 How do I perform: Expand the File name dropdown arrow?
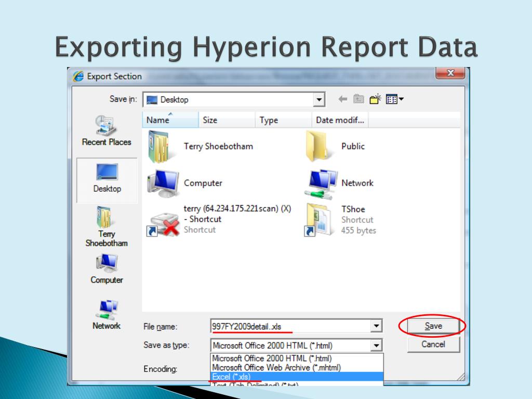[x=376, y=326]
